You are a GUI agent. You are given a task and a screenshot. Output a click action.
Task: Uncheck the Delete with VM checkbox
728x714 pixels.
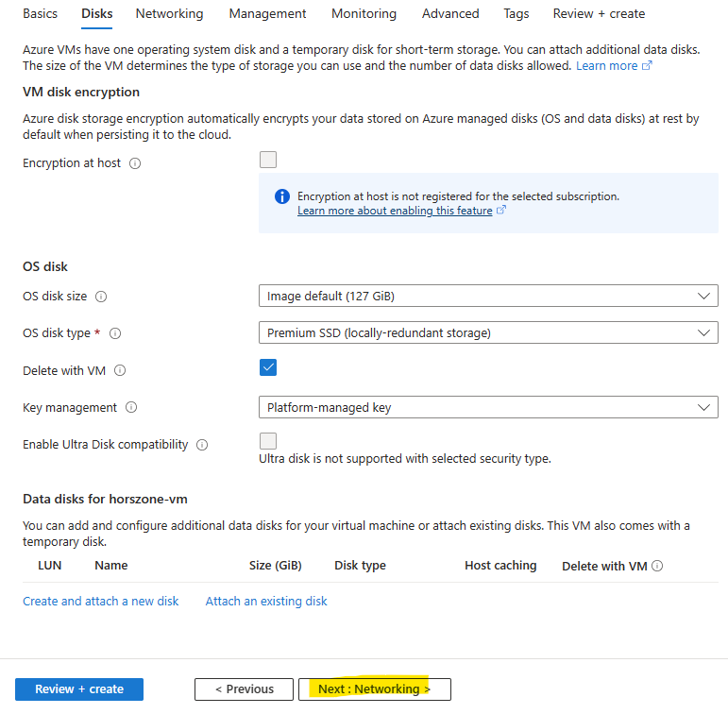click(268, 367)
